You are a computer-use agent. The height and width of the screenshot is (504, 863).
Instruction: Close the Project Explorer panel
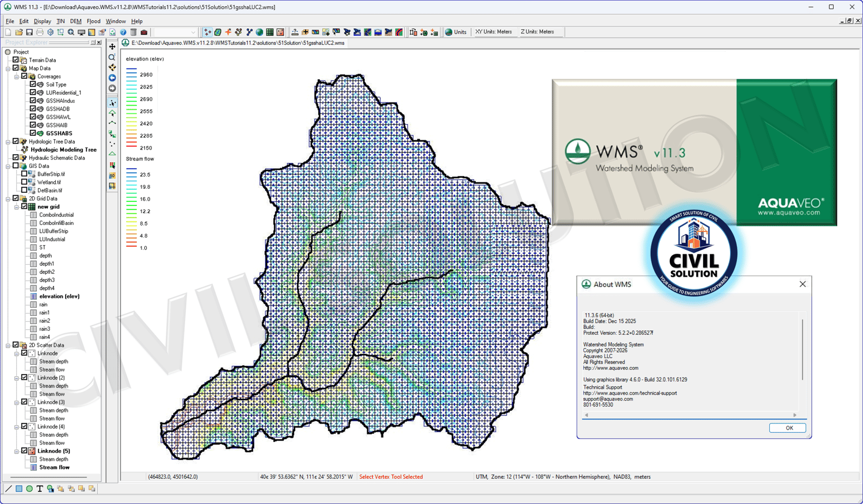[99, 43]
